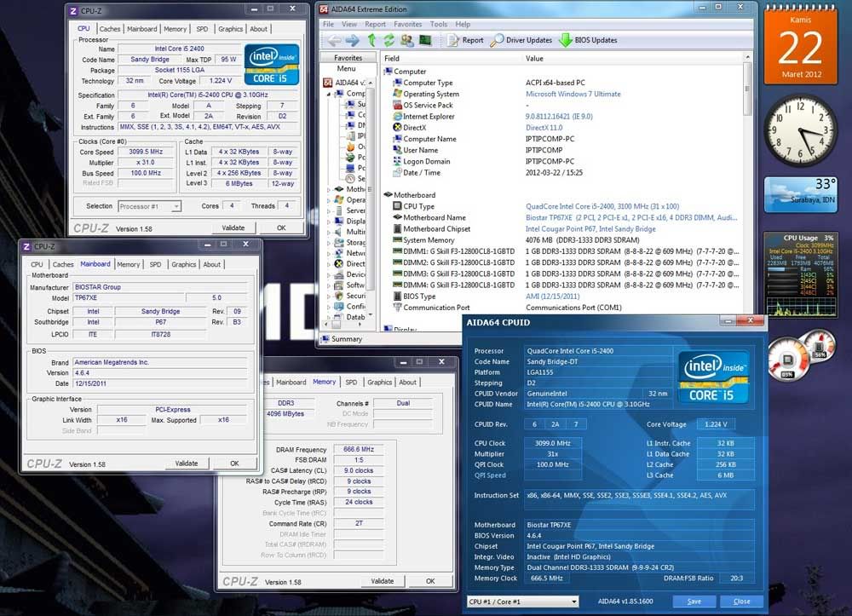
Task: Select the Devices icon in AIDA64 tree
Action: tap(339, 274)
